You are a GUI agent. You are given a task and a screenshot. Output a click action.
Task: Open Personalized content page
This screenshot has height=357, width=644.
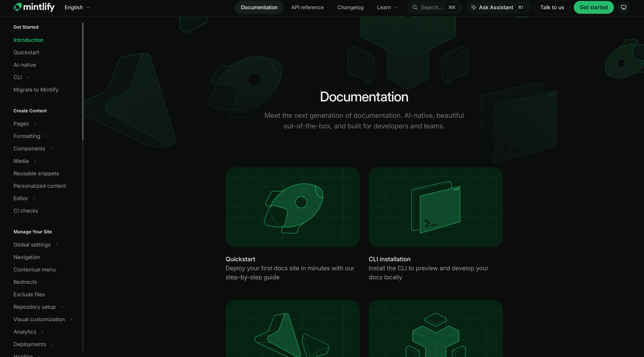tap(40, 186)
